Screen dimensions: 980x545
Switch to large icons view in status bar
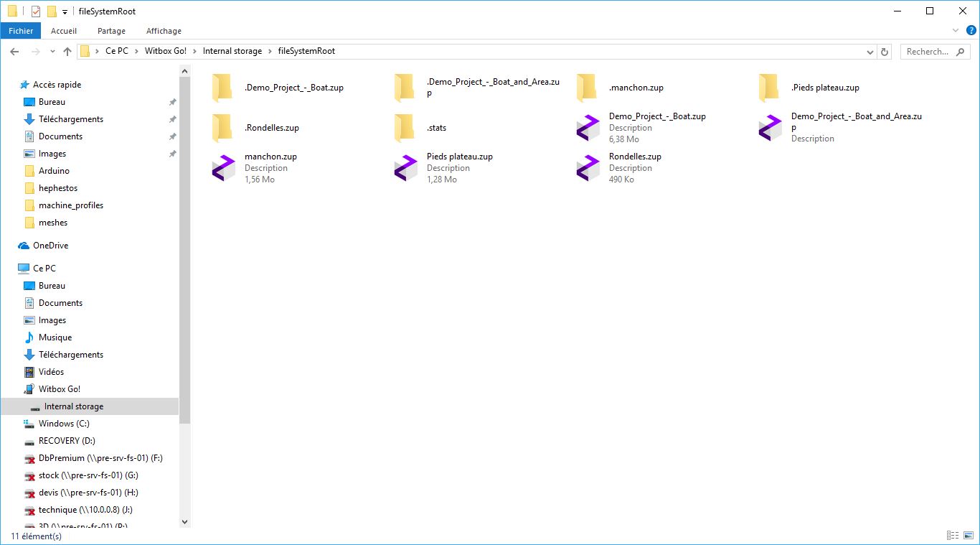click(968, 536)
